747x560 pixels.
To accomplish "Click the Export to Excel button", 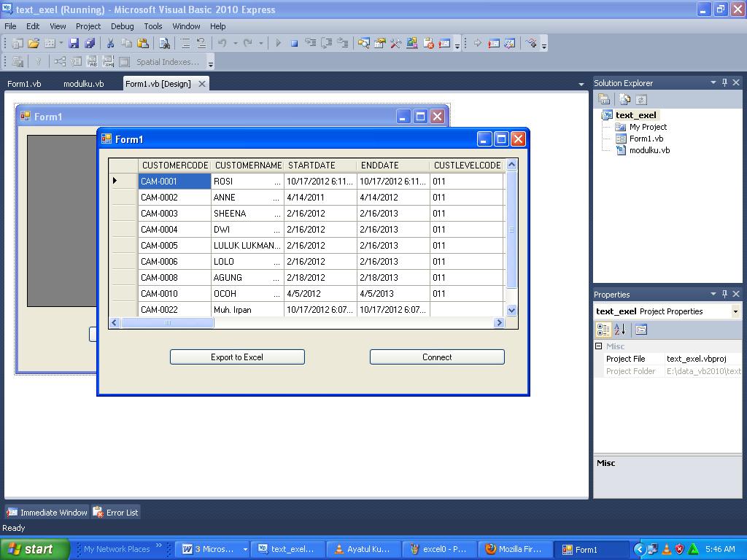I will [237, 357].
